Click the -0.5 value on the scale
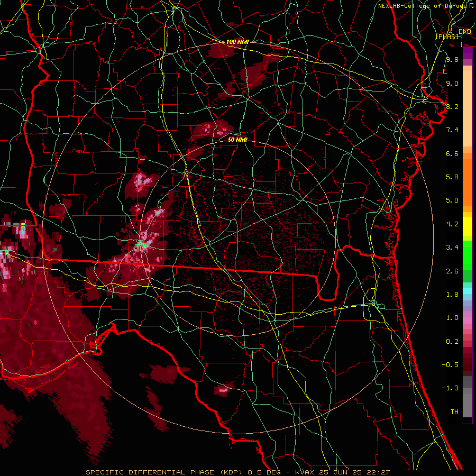The image size is (476, 476). click(450, 364)
